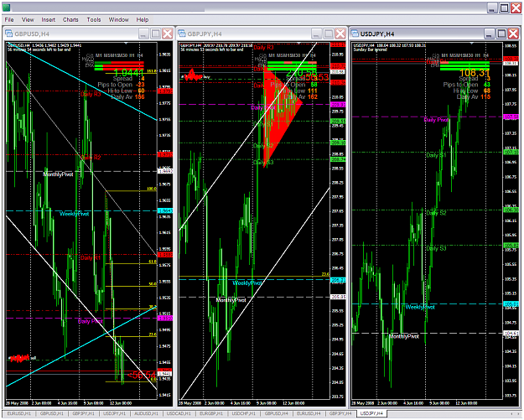524x420 pixels.
Task: Select the WeeklyPivot label on USDJPY chart
Action: click(420, 307)
